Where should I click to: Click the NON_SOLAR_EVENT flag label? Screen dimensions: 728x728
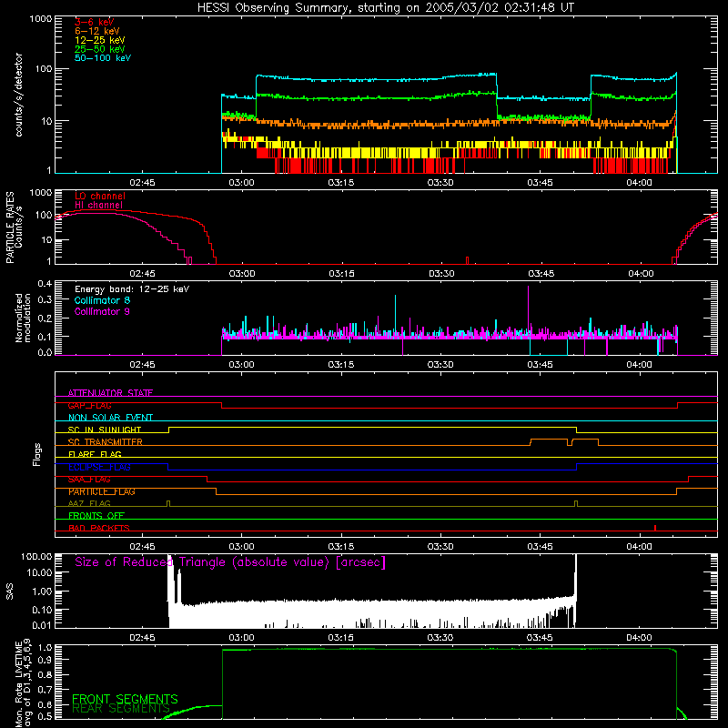(x=110, y=418)
